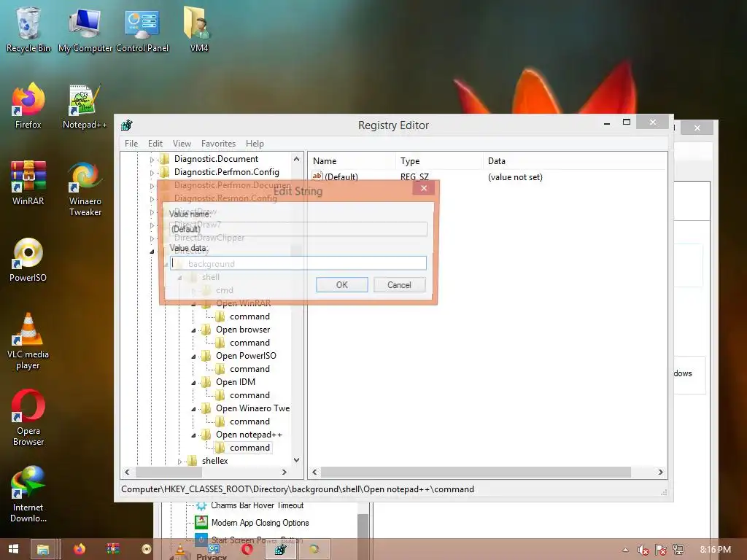Collapse the Open notepad++ key
This screenshot has height=560, width=747.
(x=193, y=435)
